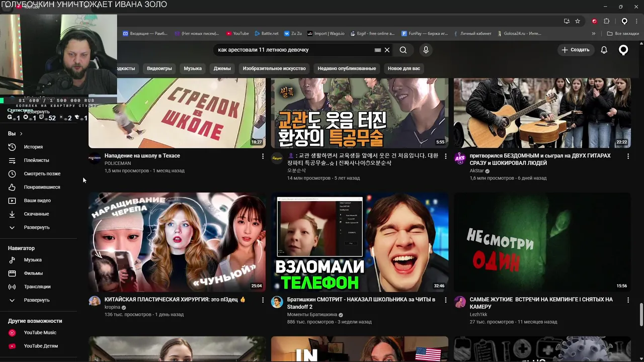Screen dimensions: 644x362
Task: Select the Недавно опубликованные chip
Action: pyautogui.click(x=347, y=68)
